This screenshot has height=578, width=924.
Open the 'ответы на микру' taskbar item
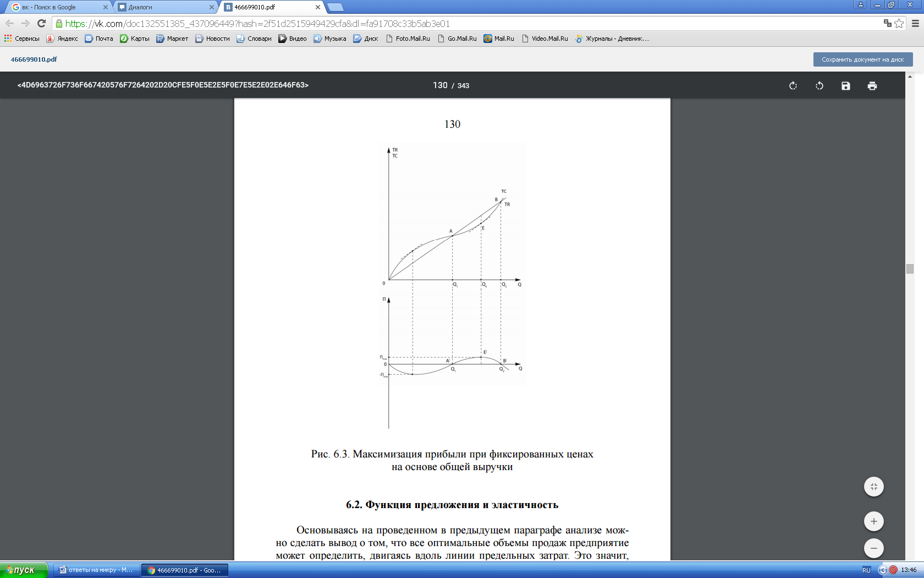[96, 570]
